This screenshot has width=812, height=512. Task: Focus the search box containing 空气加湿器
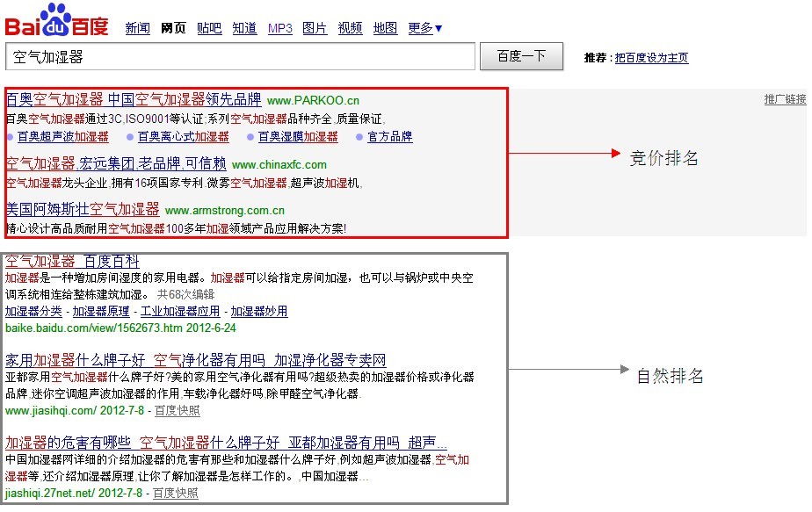click(x=240, y=56)
